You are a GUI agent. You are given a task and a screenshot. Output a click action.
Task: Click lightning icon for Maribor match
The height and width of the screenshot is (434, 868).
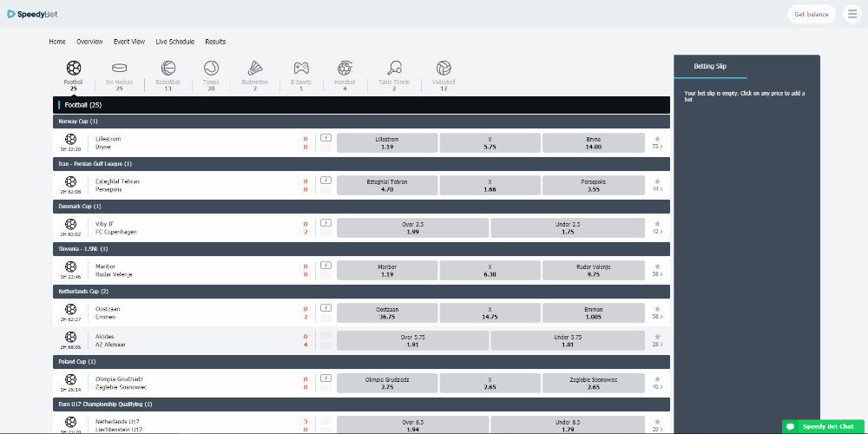tap(326, 265)
